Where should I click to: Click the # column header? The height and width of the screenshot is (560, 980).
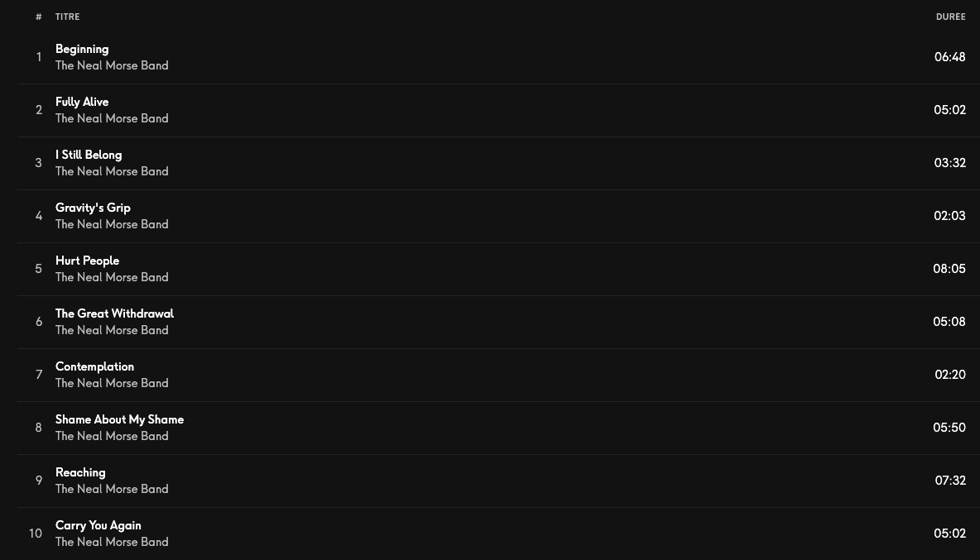[x=39, y=17]
